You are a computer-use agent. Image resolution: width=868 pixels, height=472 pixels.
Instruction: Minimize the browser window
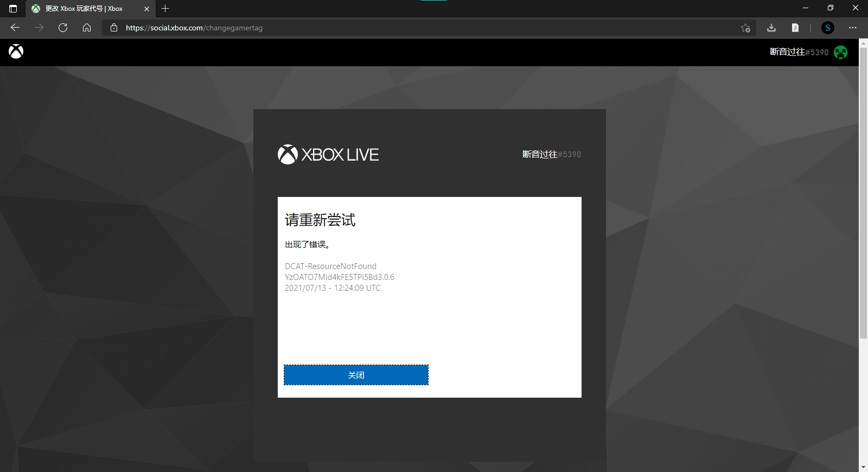805,8
